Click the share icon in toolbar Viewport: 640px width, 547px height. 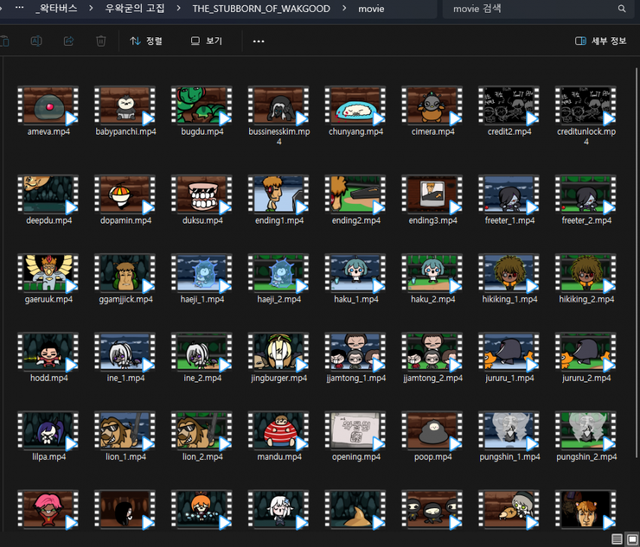tap(69, 41)
